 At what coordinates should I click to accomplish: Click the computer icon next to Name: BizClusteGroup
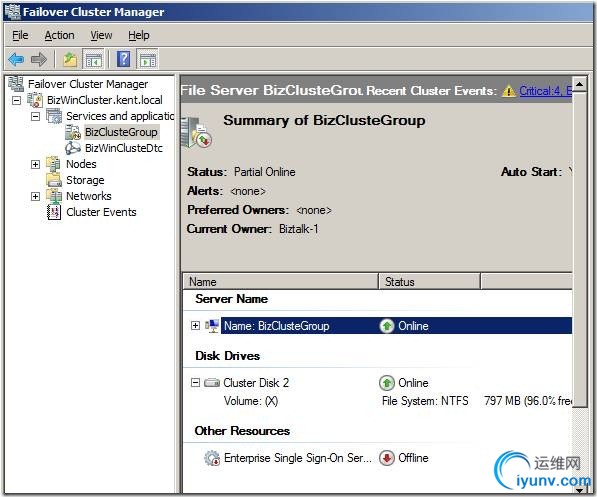212,326
